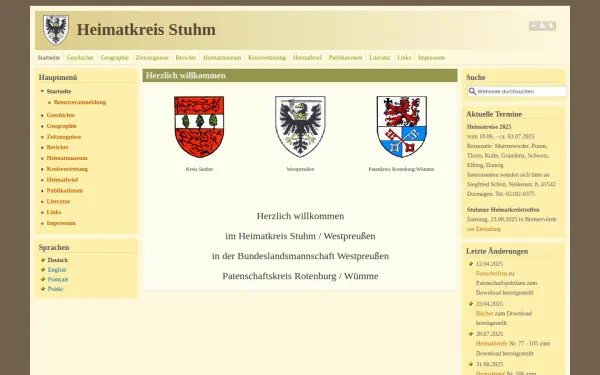This screenshot has width=600, height=375.
Task: Click the Stuhmer Heimatkreistreffen heading
Action: (x=503, y=210)
